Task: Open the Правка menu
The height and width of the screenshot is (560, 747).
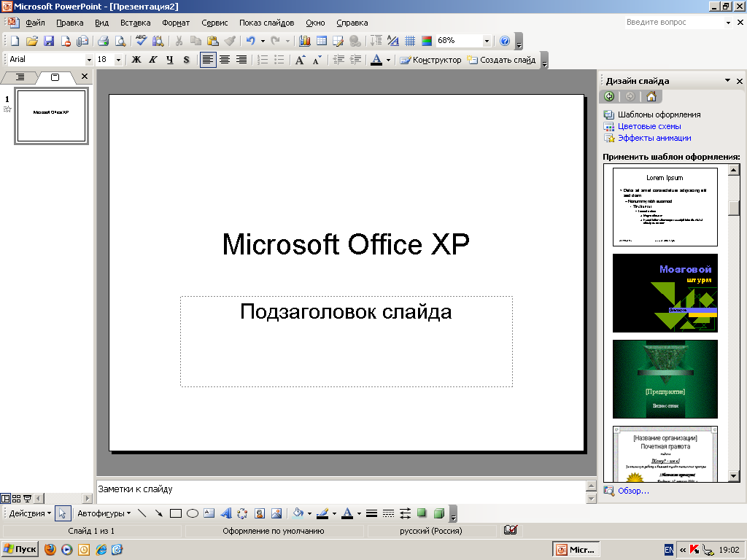Action: click(x=69, y=23)
